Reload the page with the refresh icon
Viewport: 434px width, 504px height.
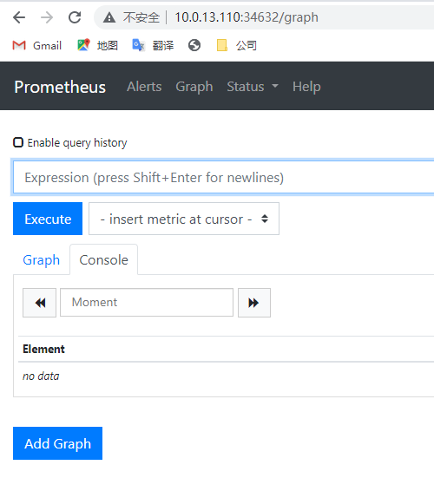coord(75,17)
